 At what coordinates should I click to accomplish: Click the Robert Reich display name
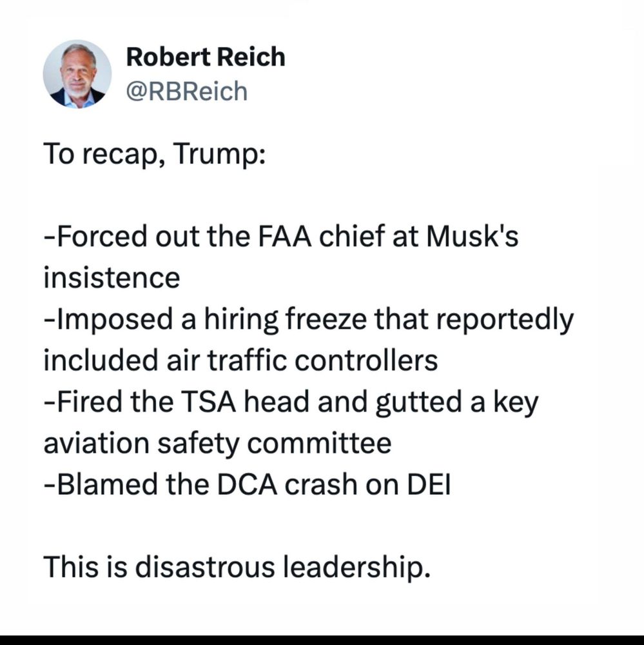[205, 57]
